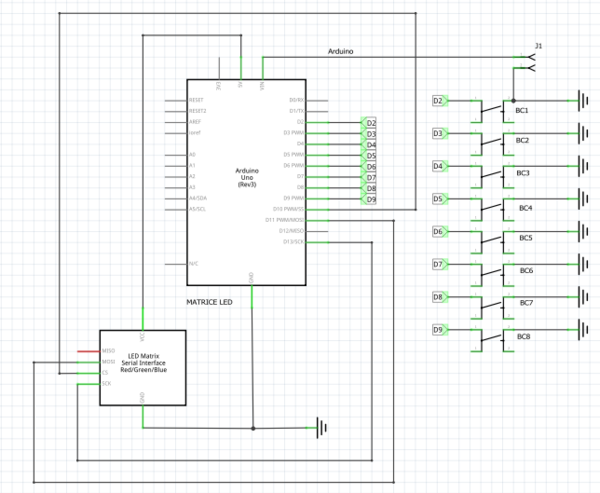Select the LED Matrix Serial Interface component

point(141,367)
